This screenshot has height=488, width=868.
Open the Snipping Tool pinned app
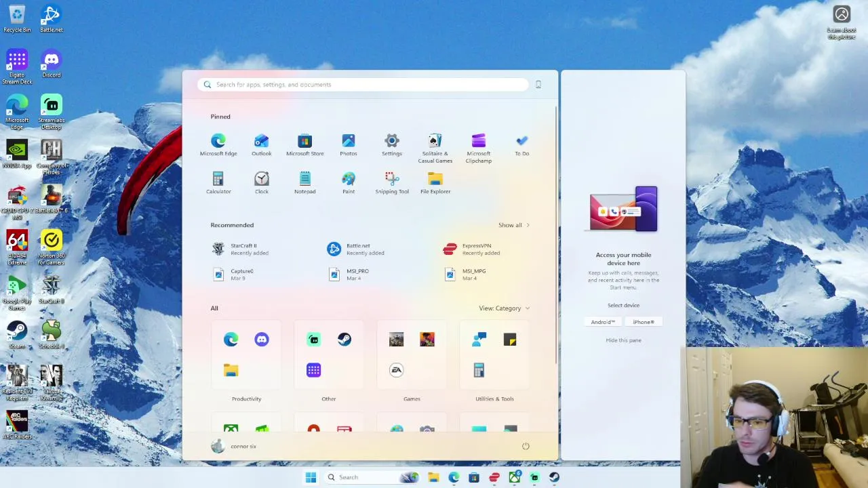(392, 183)
